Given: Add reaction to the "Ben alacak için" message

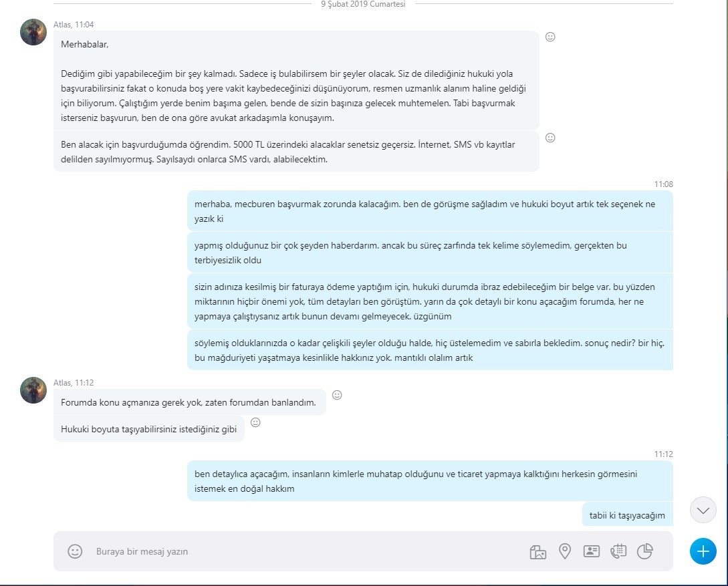Looking at the screenshot, I should tap(550, 138).
